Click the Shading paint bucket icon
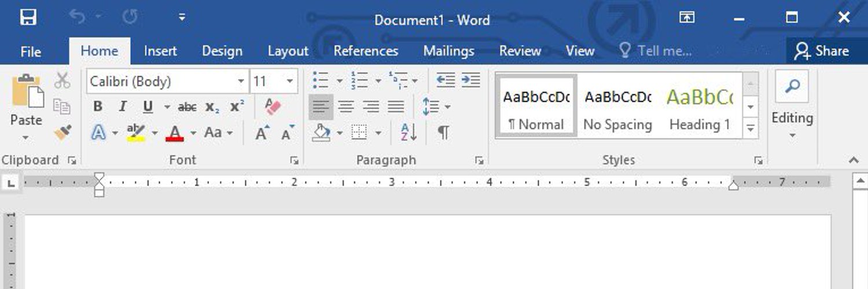This screenshot has height=289, width=868. 321,133
